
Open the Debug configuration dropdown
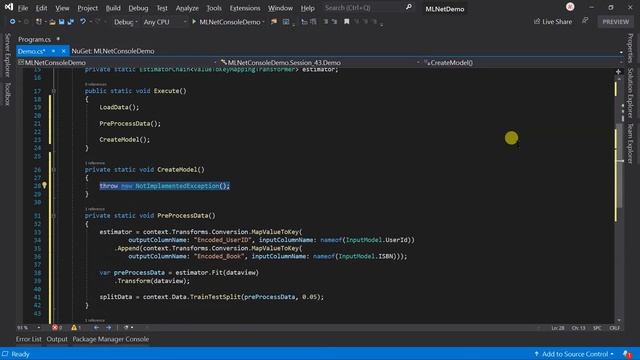point(125,22)
